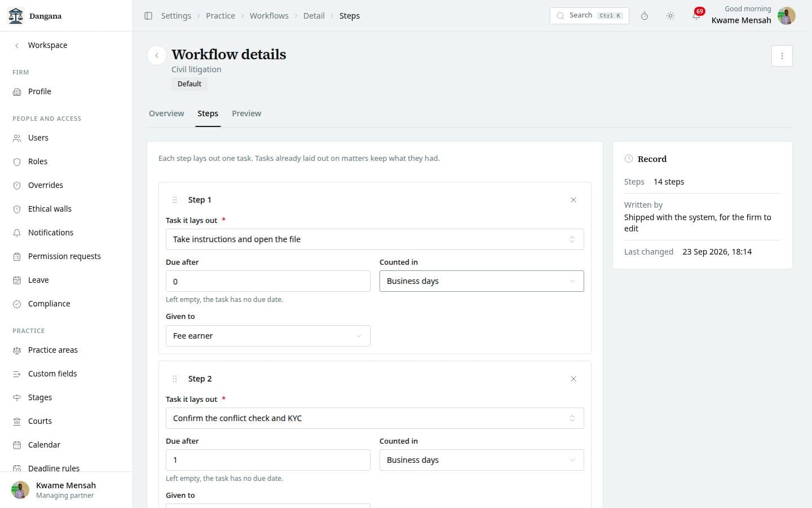Click '23 Sep 2026, 18:14' last changed value
812x508 pixels.
tap(717, 252)
